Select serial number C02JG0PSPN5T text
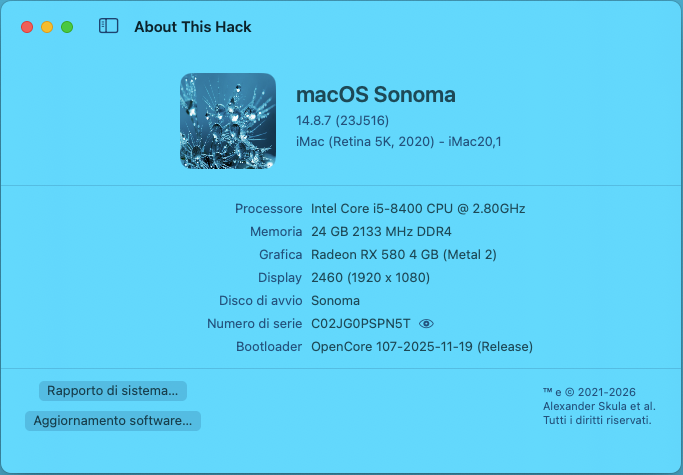The height and width of the screenshot is (475, 683). pos(361,324)
